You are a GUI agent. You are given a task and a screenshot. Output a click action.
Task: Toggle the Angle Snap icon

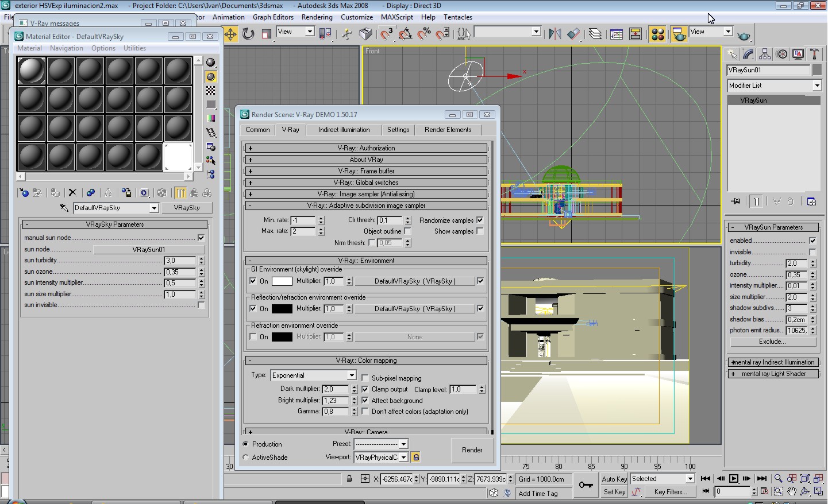click(x=405, y=34)
